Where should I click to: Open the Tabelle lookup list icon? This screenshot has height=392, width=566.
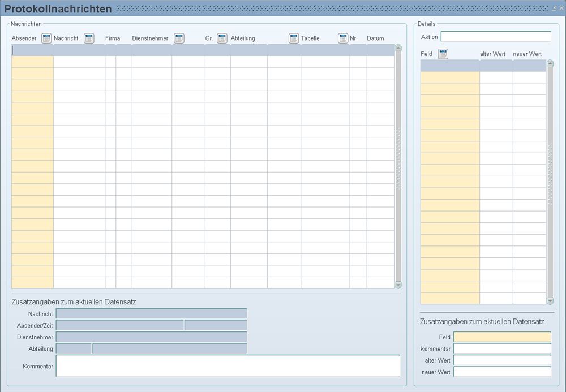pyautogui.click(x=343, y=38)
